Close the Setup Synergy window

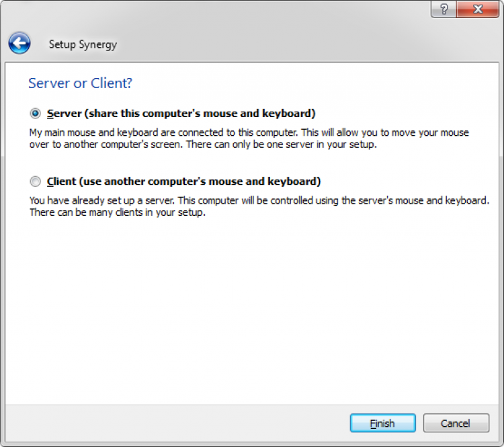478,9
